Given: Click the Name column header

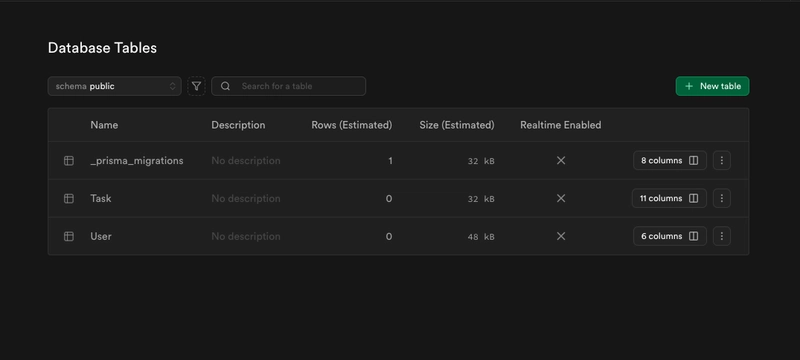Looking at the screenshot, I should [x=104, y=125].
